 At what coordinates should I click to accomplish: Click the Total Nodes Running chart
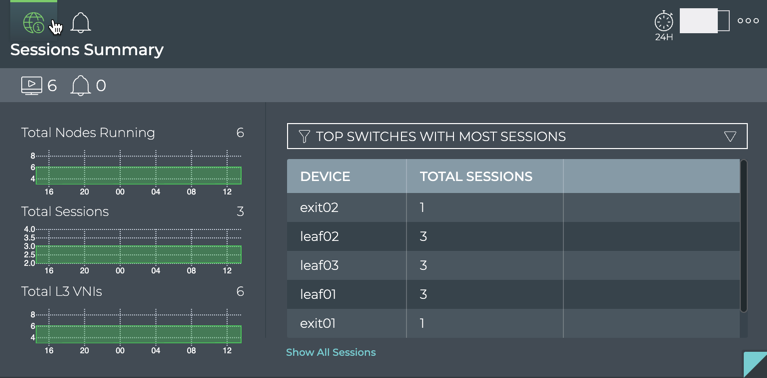(132, 172)
